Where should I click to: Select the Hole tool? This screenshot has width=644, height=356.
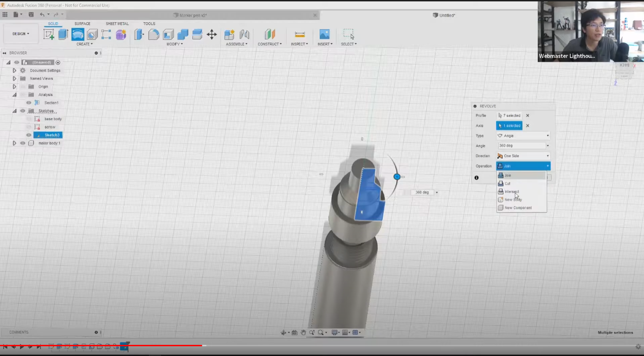[92, 34]
